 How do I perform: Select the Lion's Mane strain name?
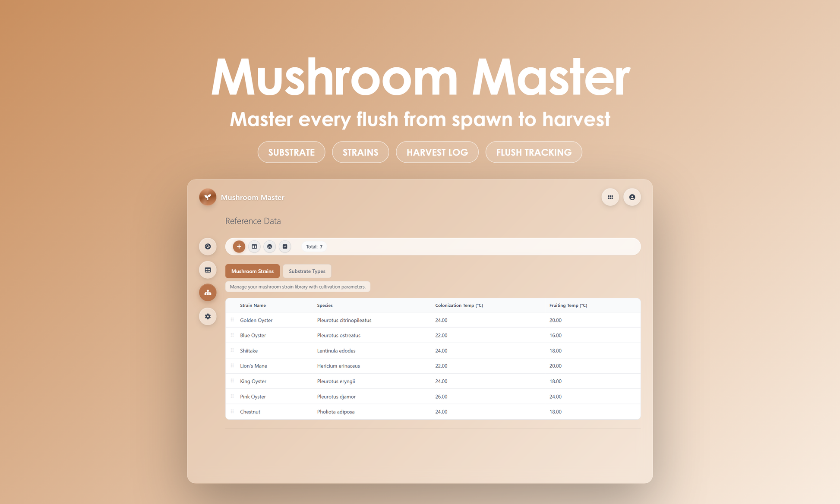click(253, 366)
